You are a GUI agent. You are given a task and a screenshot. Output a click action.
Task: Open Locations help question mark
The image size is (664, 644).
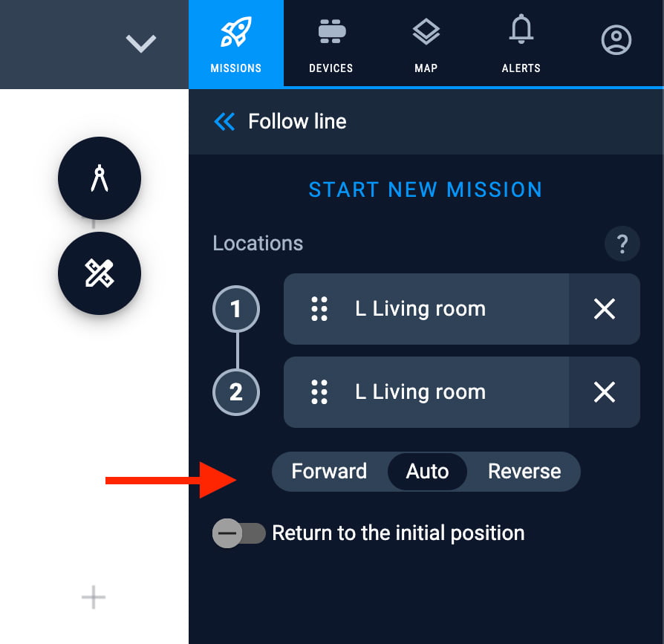point(622,244)
